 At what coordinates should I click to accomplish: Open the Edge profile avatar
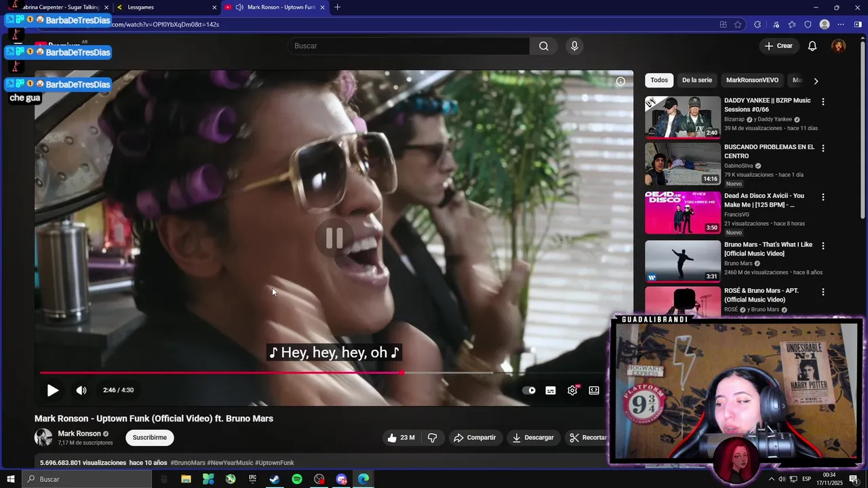(825, 24)
